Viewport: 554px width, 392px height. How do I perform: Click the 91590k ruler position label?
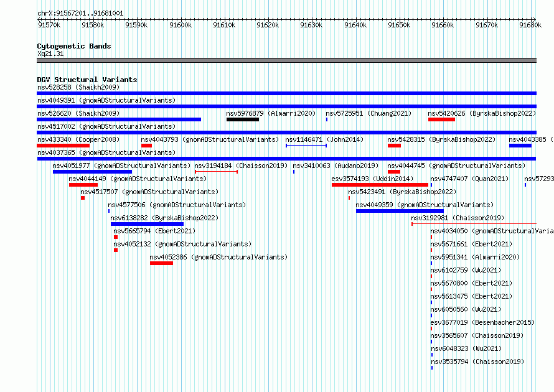click(x=136, y=25)
